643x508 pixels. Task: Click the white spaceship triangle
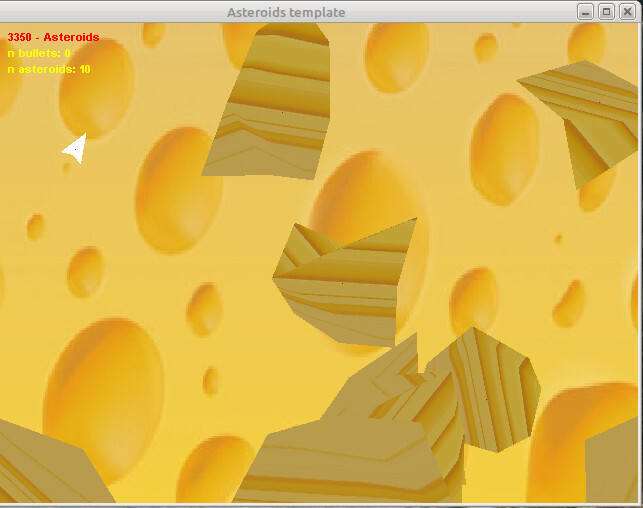(76, 149)
